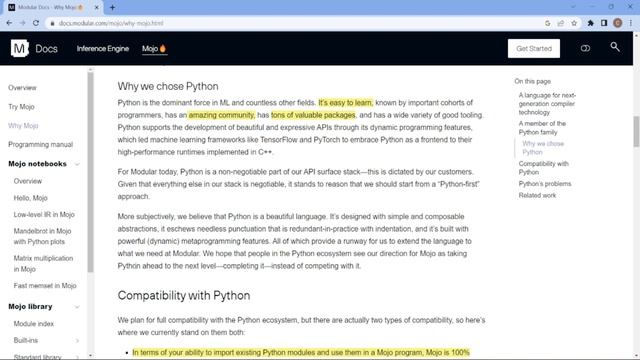Open Matrix multiplication in Mojo notebook
Image resolution: width=640 pixels, height=360 pixels.
pos(43,264)
